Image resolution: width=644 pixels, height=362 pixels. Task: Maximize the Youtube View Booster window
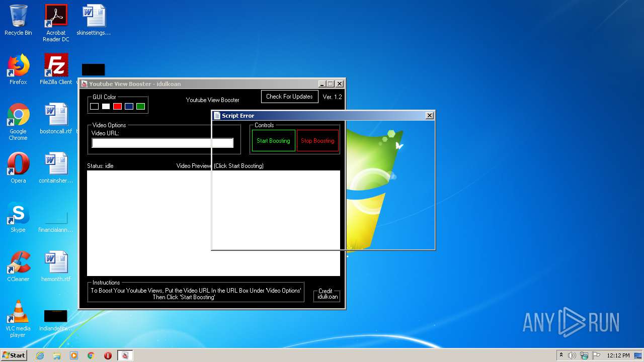click(x=331, y=84)
